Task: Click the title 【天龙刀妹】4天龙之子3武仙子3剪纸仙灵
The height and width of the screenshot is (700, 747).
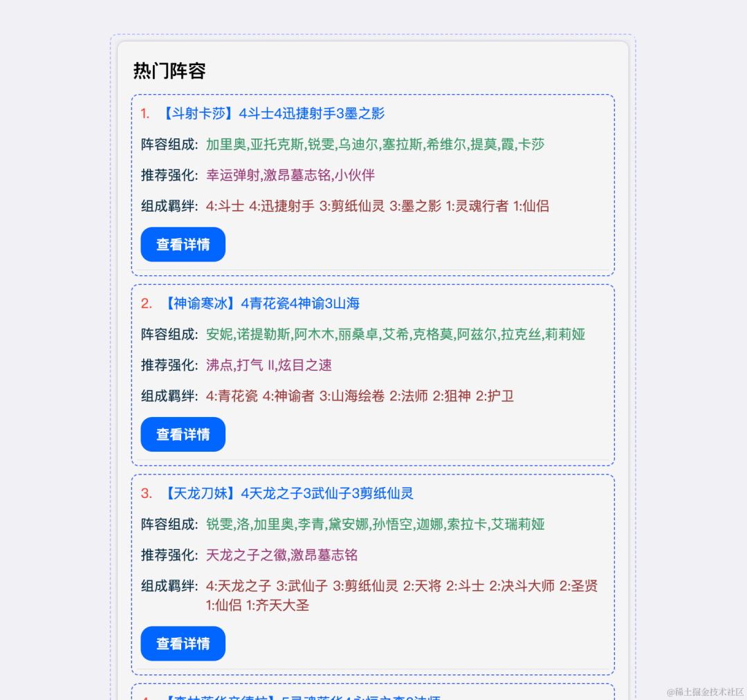Action: point(288,494)
